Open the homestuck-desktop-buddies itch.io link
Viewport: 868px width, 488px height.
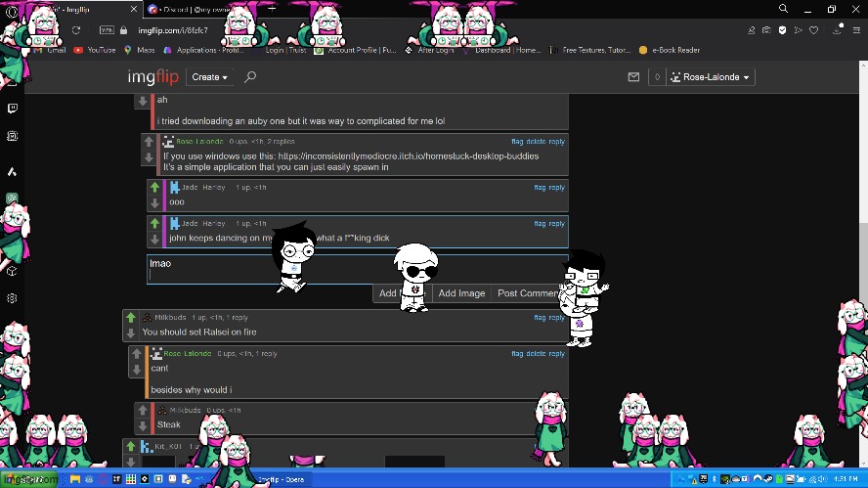coord(408,156)
